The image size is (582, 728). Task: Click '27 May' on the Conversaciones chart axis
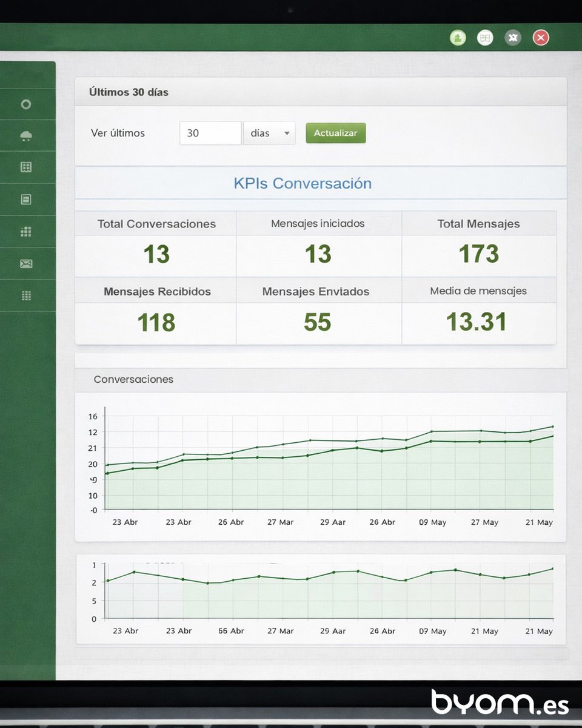[484, 522]
